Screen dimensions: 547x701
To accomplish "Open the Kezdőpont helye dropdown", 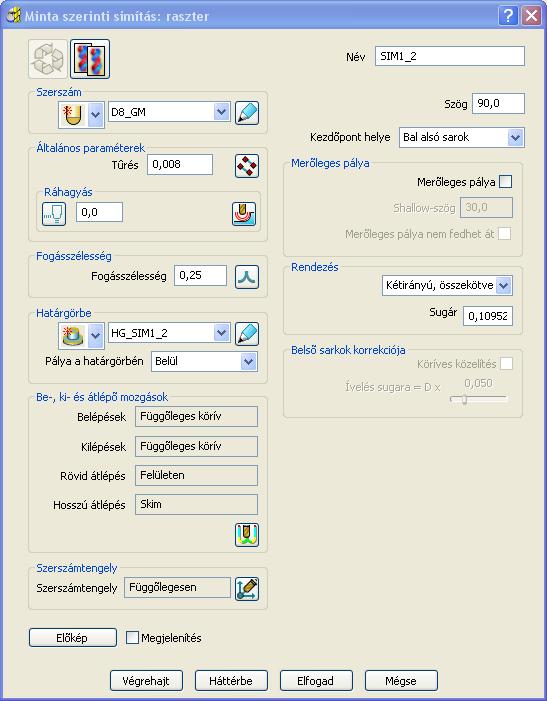I will pos(462,137).
